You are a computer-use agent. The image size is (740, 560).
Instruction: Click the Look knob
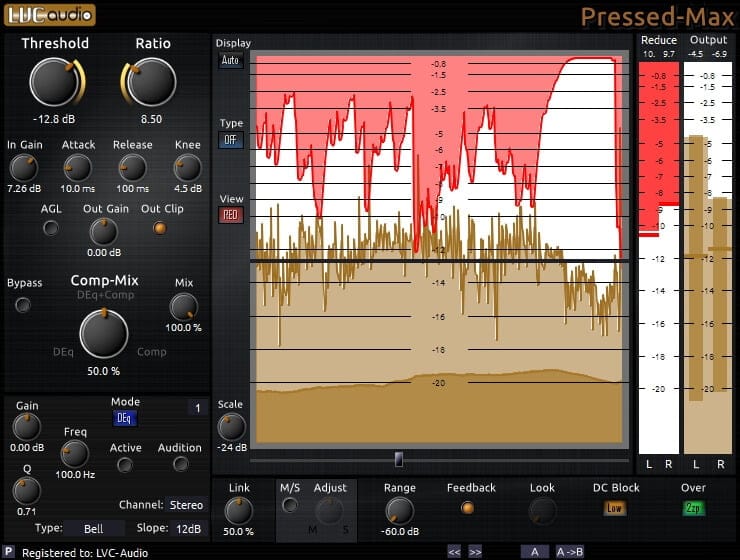coord(543,511)
